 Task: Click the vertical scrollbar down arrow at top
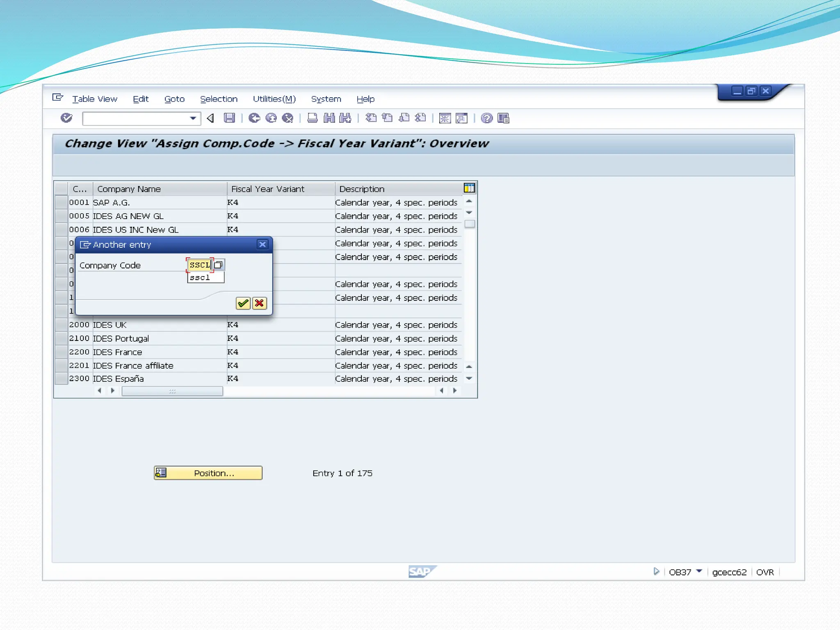tap(469, 212)
